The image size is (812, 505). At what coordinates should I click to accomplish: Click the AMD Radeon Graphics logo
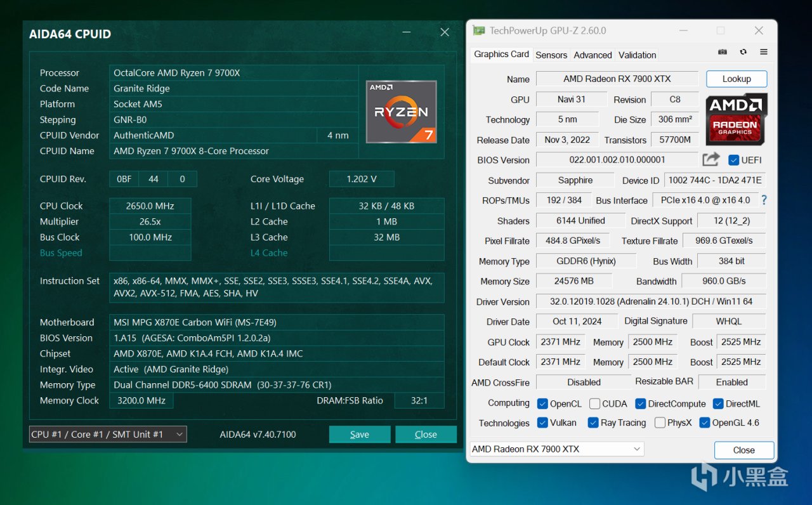pos(737,119)
